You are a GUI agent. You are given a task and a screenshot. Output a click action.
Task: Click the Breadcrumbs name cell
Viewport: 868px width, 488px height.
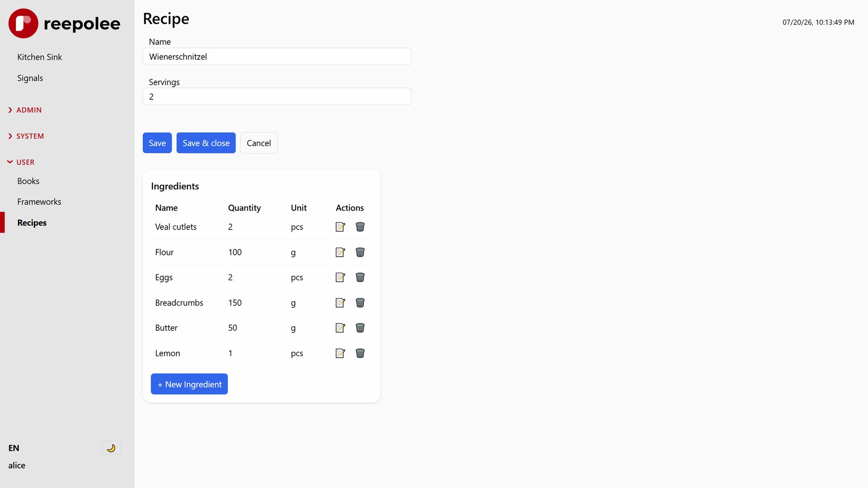point(179,303)
